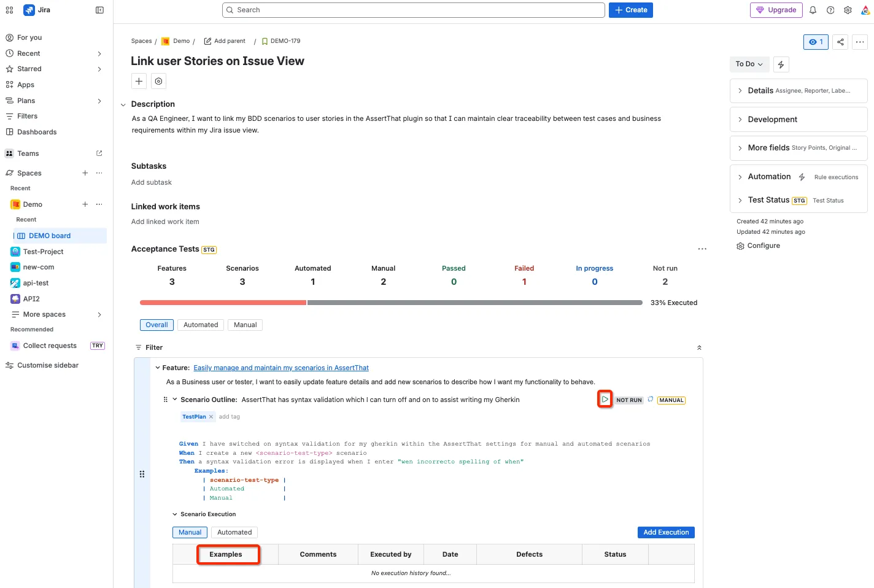
Task: Remove the TestPlan tag
Action: pos(211,417)
